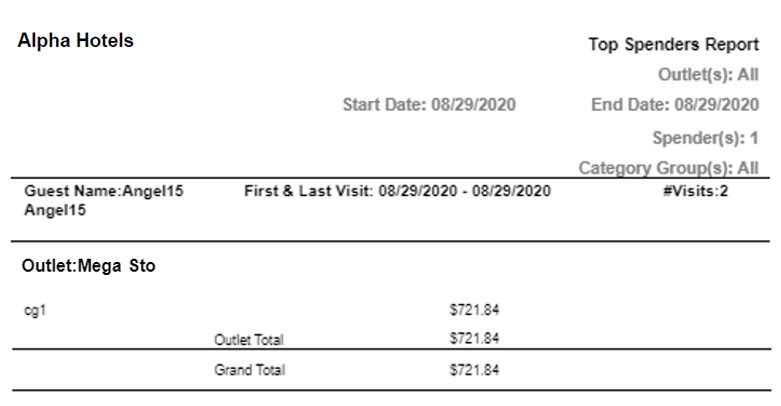The height and width of the screenshot is (406, 781).
Task: Click the Outlet Total label
Action: [249, 339]
